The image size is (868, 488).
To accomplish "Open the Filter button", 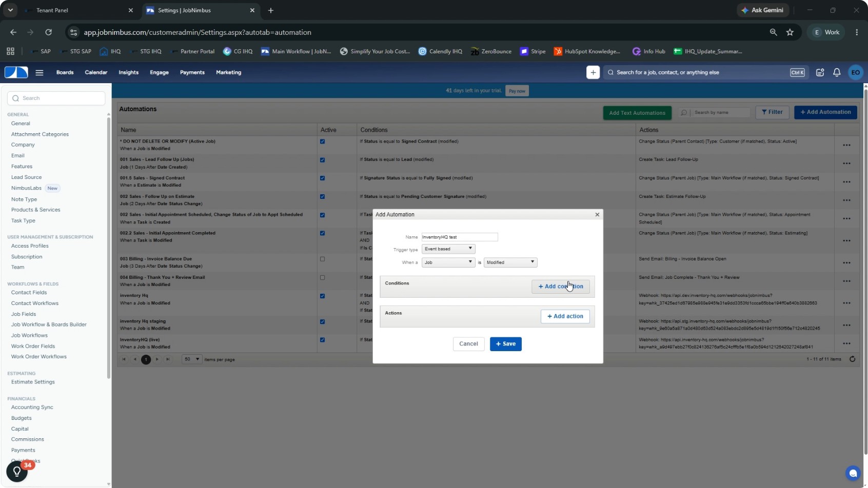I will (x=772, y=112).
